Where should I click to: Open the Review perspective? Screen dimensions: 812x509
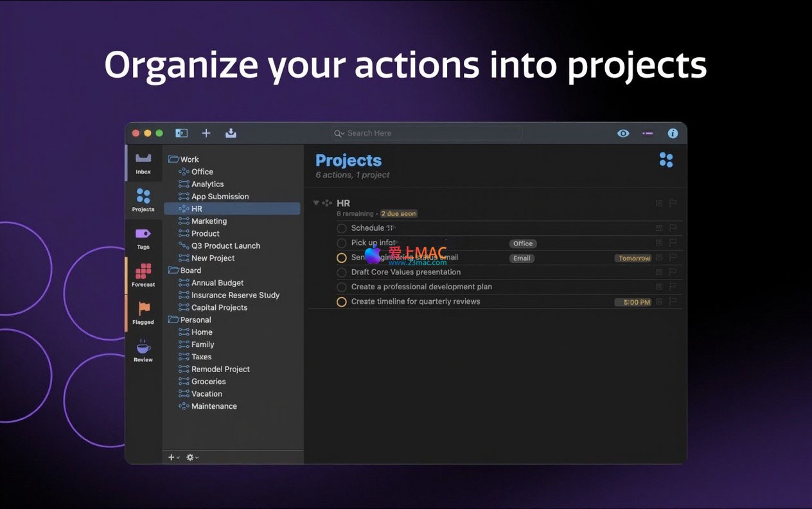coord(143,351)
